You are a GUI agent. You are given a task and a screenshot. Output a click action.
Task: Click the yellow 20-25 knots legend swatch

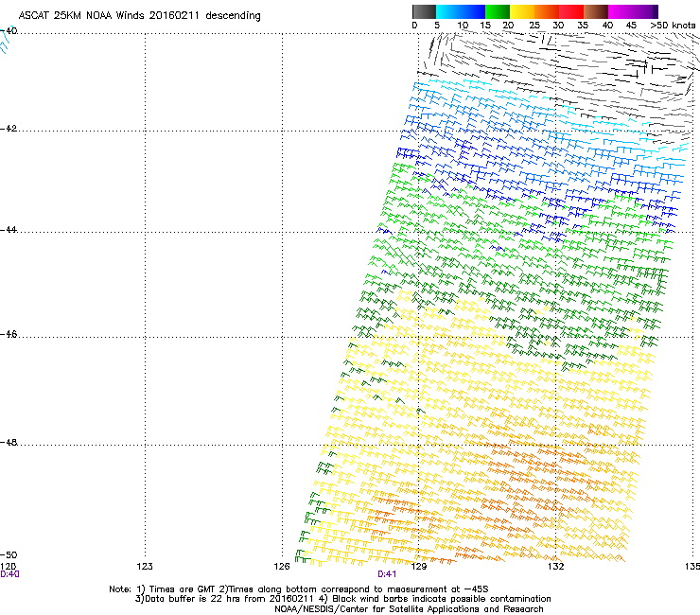coord(522,11)
